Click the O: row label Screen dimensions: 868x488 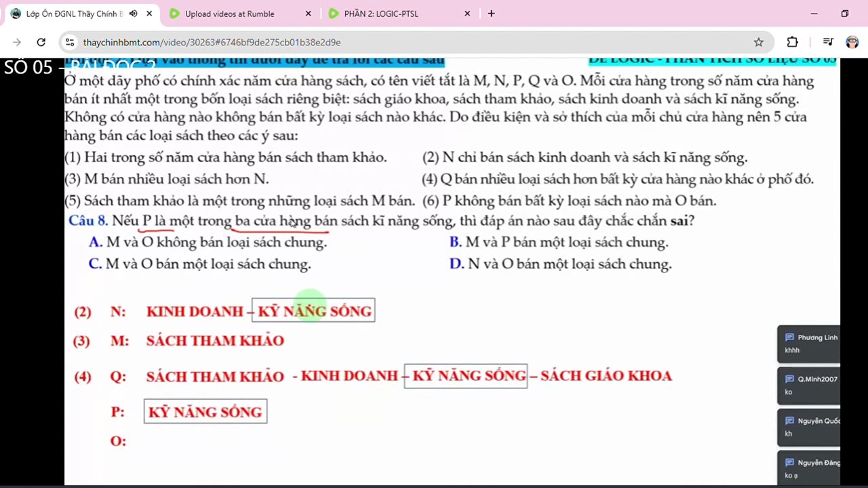tap(118, 441)
